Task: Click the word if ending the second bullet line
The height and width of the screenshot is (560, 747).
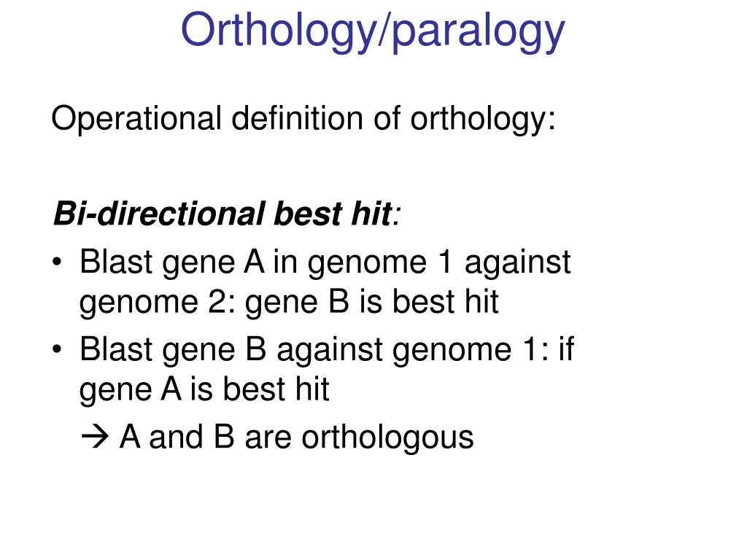Action: tap(566, 349)
